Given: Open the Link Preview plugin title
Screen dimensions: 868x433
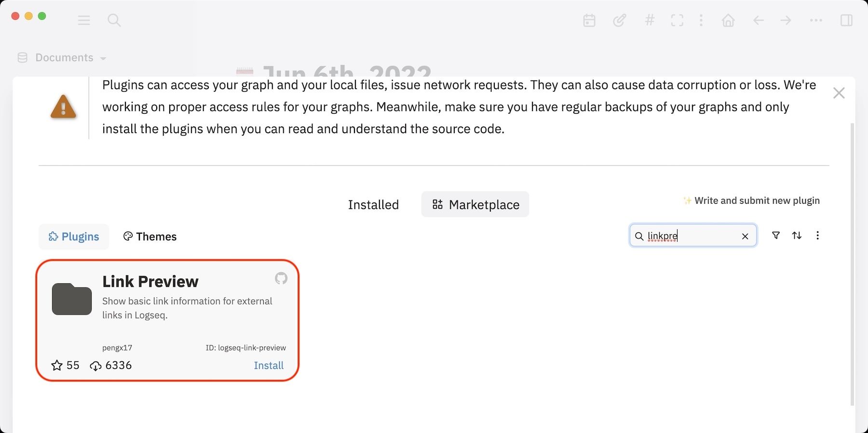Looking at the screenshot, I should (150, 281).
